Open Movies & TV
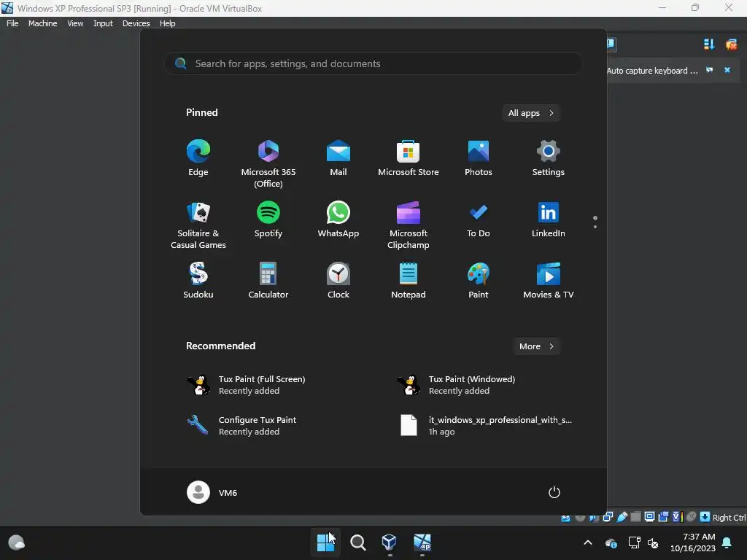The width and height of the screenshot is (747, 560). pos(549,281)
